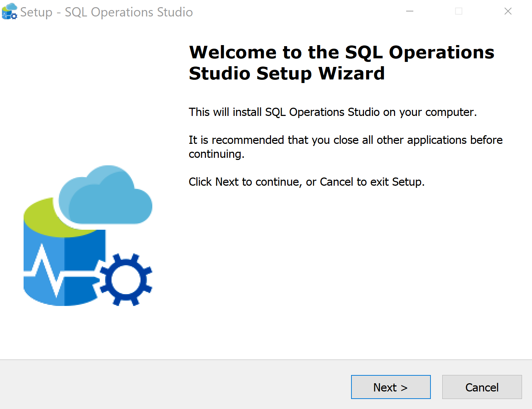
Task: Click the Setup - SQL Operations Studio title text
Action: pos(106,12)
